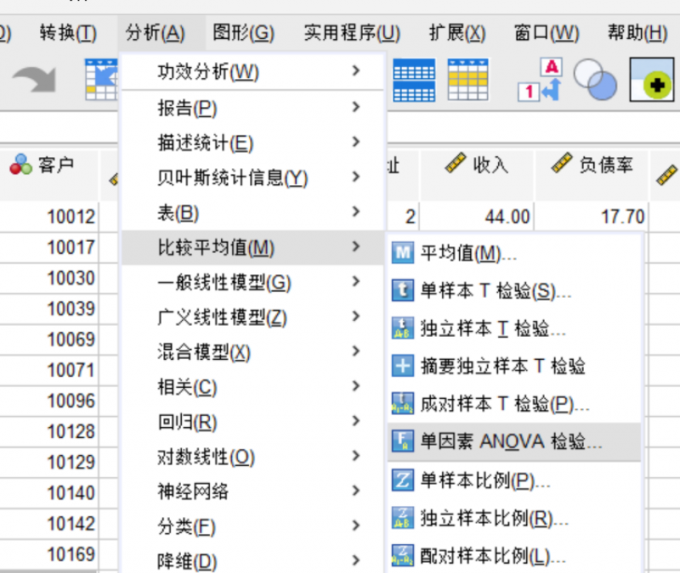Click the blue table grid toolbar icon
680x573 pixels.
click(x=413, y=81)
